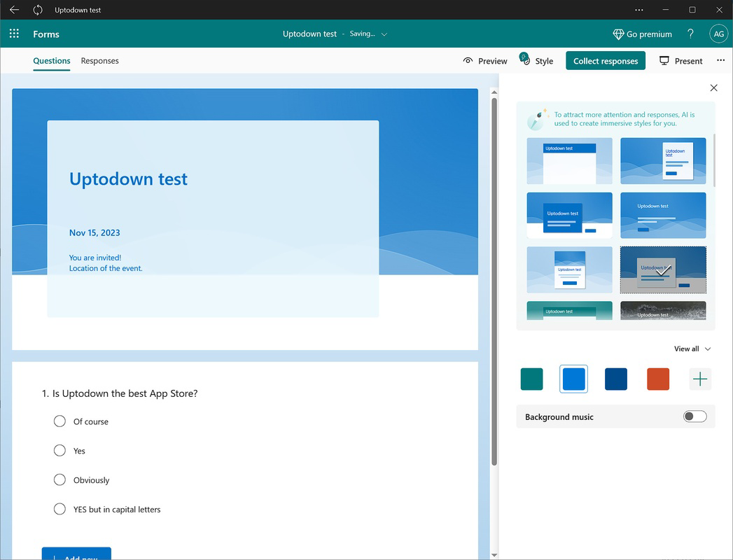733x560 pixels.
Task: Open the AG account avatar
Action: [x=718, y=34]
